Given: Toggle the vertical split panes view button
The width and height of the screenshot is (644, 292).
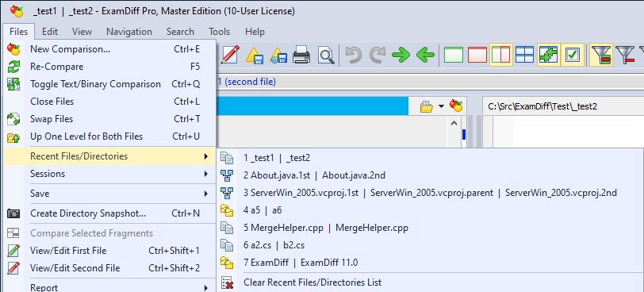Looking at the screenshot, I should 500,55.
